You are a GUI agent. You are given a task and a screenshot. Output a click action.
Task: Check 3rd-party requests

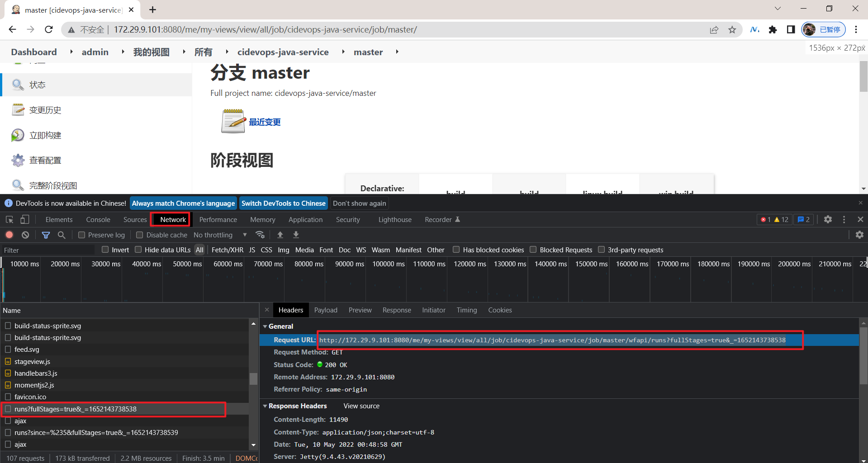point(602,250)
